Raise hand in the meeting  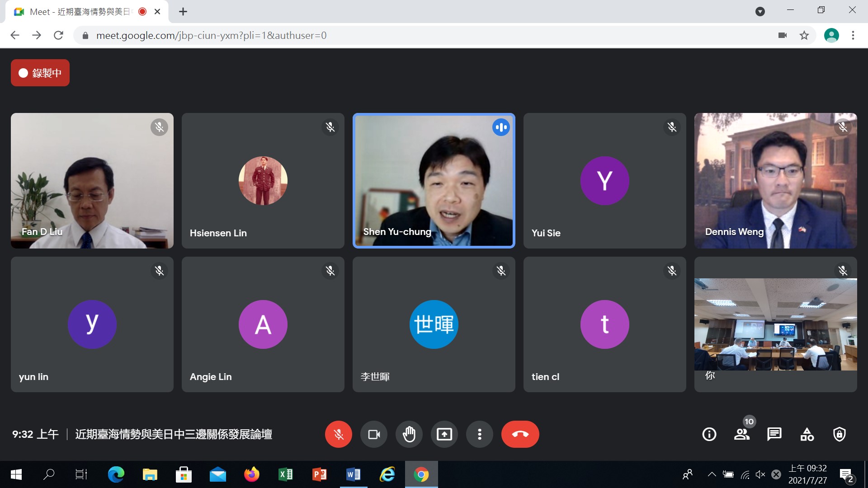coord(409,434)
